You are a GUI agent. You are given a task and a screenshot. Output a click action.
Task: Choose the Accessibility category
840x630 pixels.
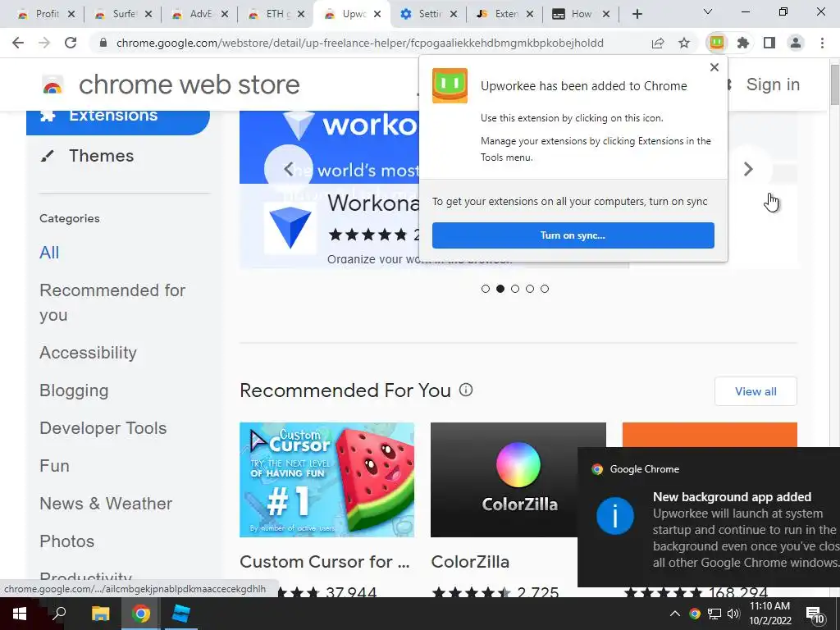tap(89, 353)
